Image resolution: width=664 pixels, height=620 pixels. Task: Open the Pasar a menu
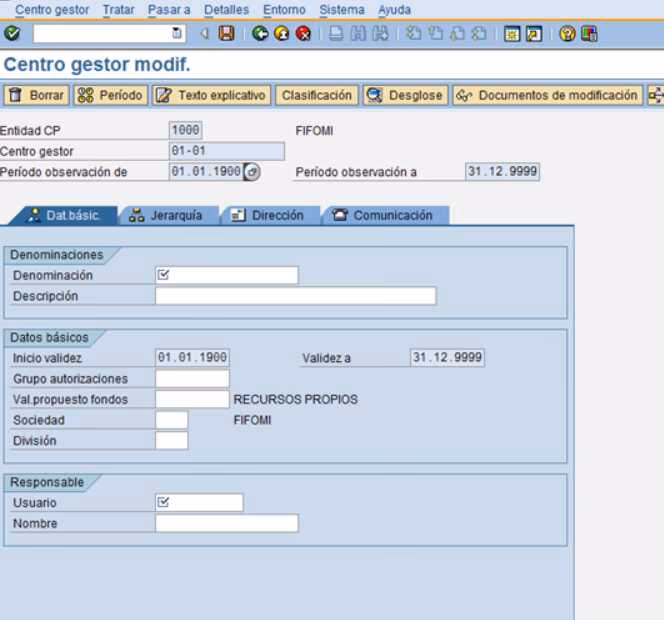point(169,10)
